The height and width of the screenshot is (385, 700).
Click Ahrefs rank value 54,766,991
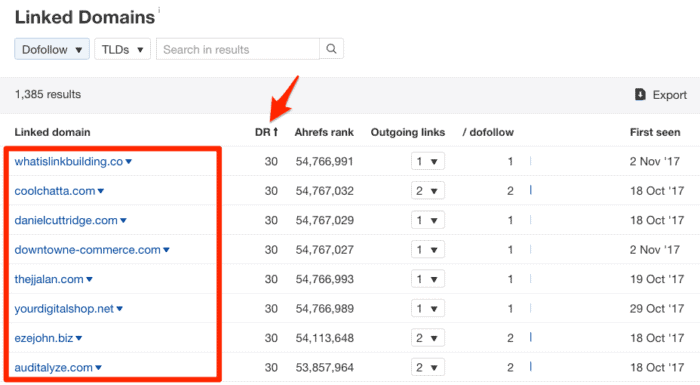[x=325, y=161]
